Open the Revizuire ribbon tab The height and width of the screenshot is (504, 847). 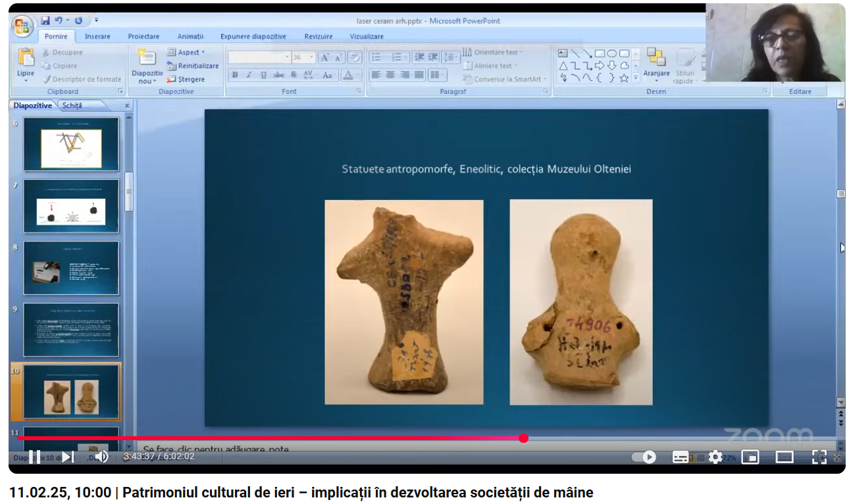(319, 36)
